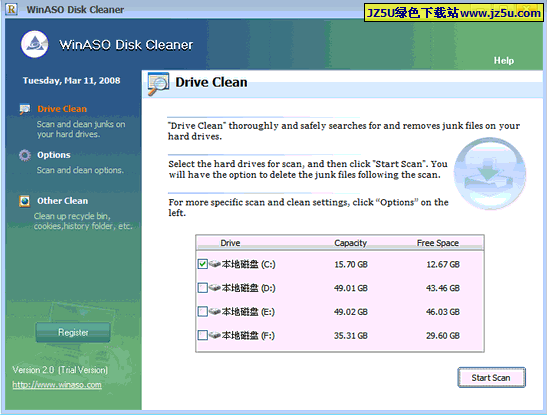Click the WinASO logo icon in header

click(x=34, y=44)
